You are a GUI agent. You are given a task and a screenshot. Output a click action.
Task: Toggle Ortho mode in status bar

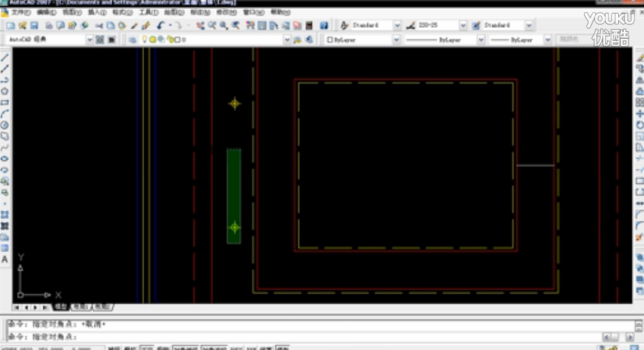click(x=146, y=348)
